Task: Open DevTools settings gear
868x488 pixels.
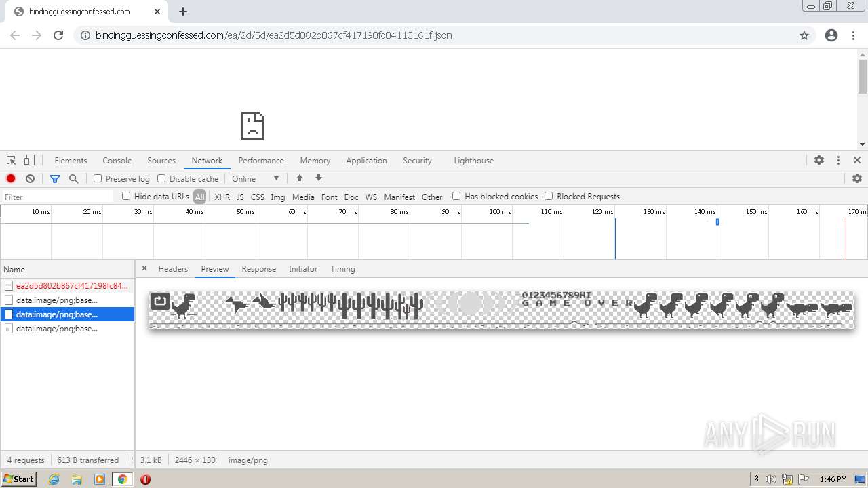Action: pos(819,161)
